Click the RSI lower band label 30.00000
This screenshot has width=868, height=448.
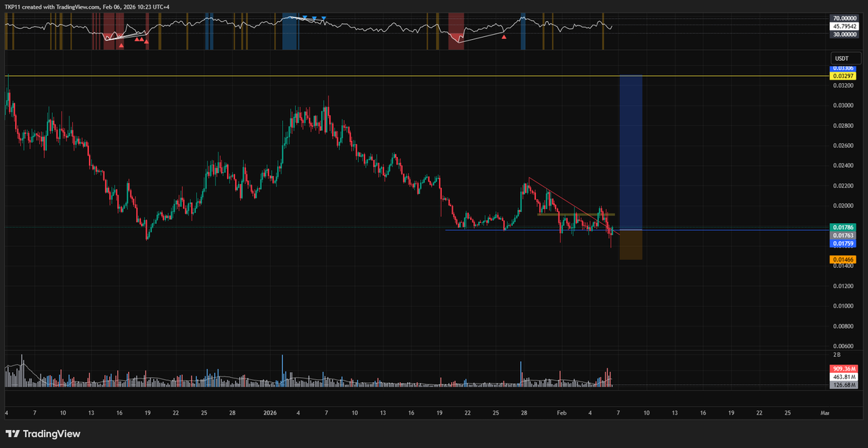845,34
